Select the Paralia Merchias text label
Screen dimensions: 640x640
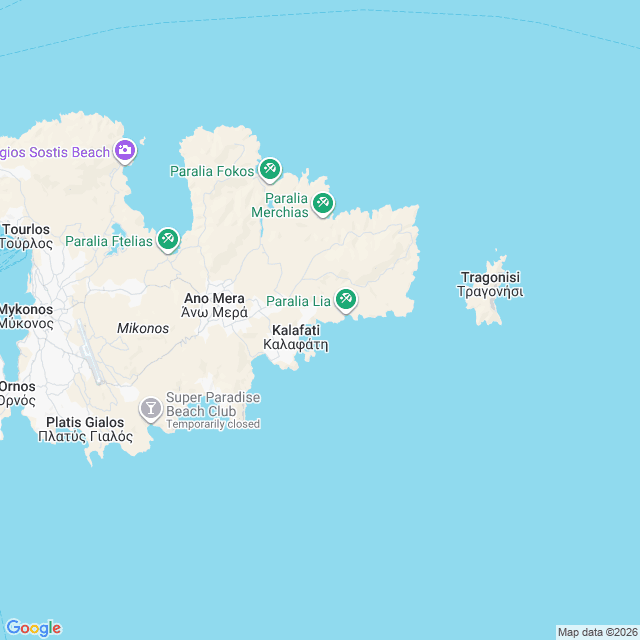coord(280,205)
